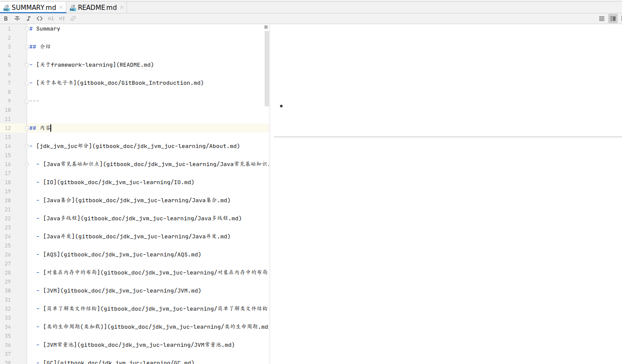Switch to README.md tab

tap(97, 7)
